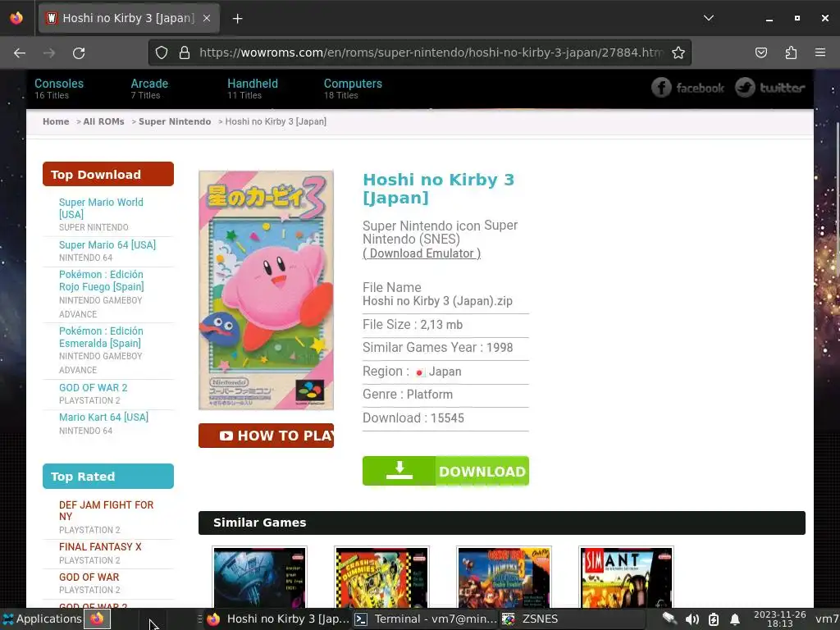
Task: Click the YouTube icon on HOW TO PLAY
Action: point(226,436)
